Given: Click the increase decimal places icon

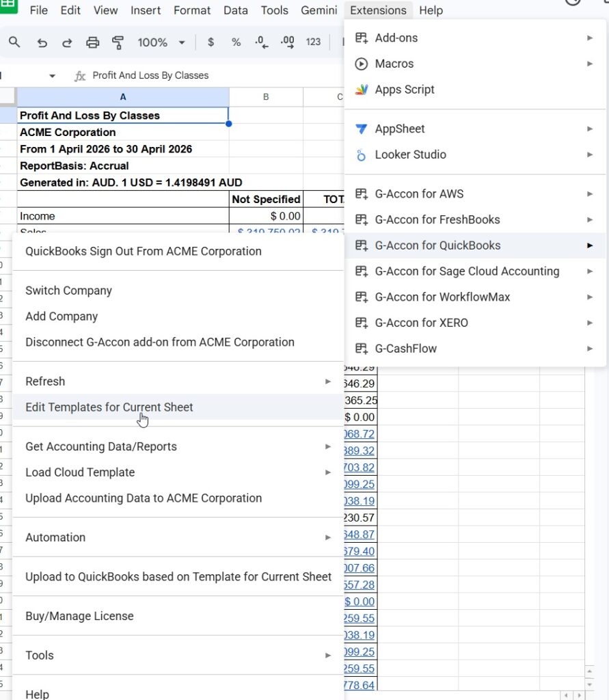Looking at the screenshot, I should (287, 42).
